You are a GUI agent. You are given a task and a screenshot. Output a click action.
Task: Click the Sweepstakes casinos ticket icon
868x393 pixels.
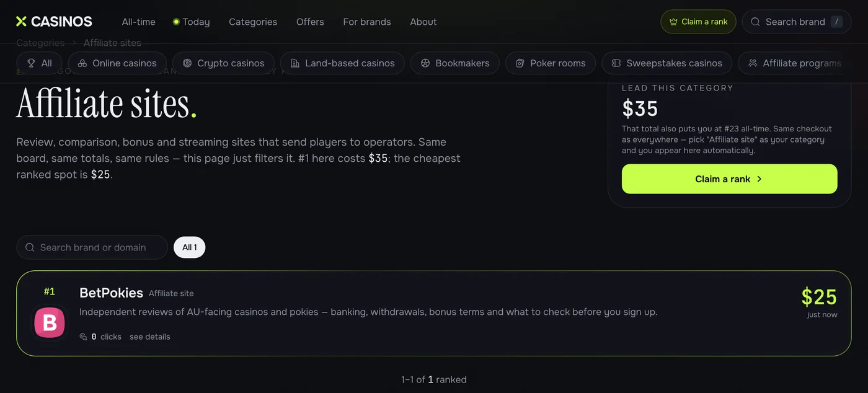click(x=616, y=63)
